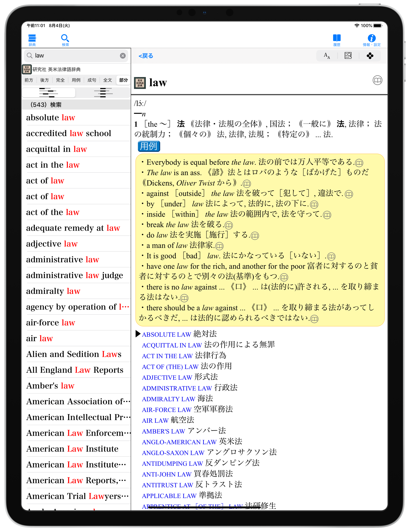Select the 完全 exact match mode

(x=60, y=80)
